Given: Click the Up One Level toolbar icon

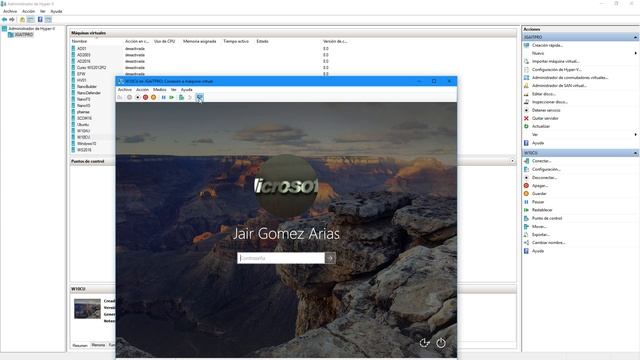Looking at the screenshot, I should tap(22, 19).
